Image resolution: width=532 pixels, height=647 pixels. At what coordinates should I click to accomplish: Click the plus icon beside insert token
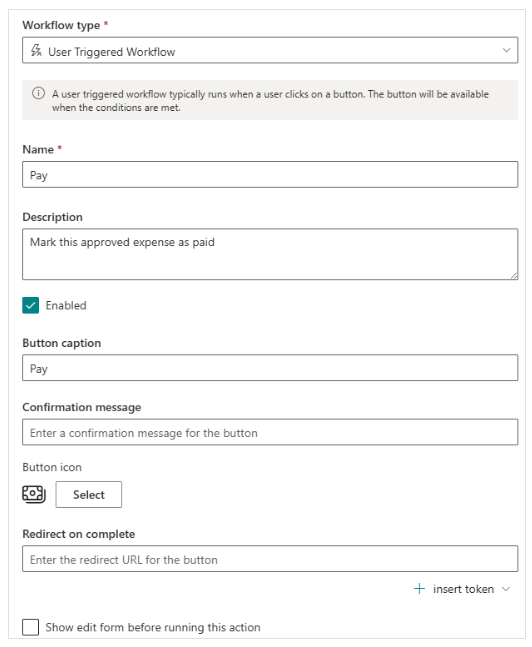coord(419,588)
